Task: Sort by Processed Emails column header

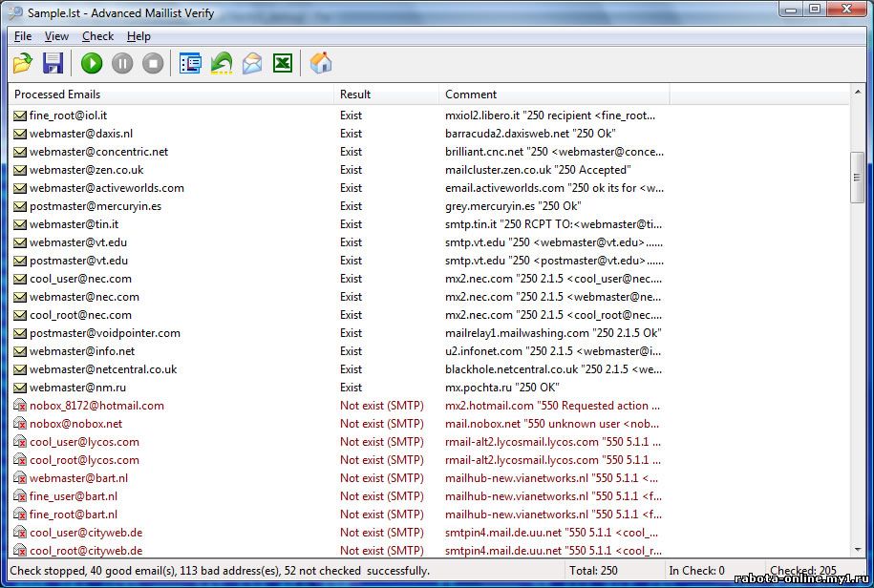Action: [172, 94]
